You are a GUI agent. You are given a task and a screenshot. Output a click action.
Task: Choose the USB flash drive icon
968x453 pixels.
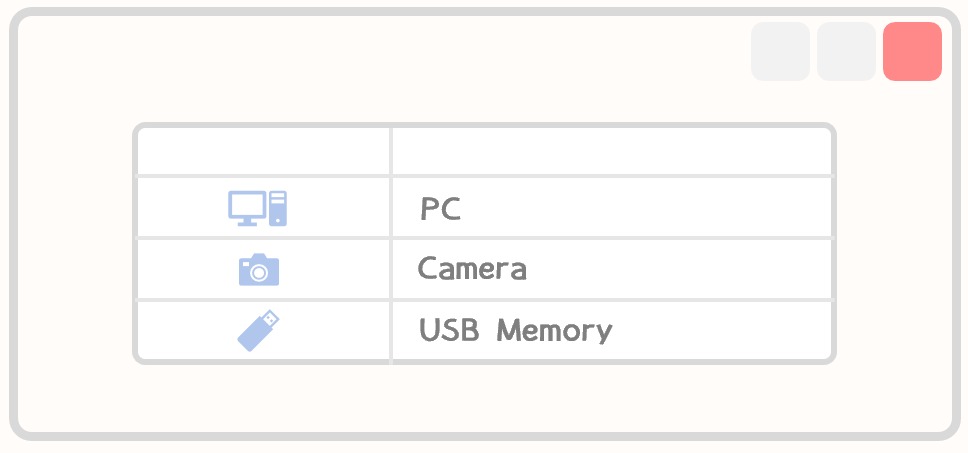[259, 330]
